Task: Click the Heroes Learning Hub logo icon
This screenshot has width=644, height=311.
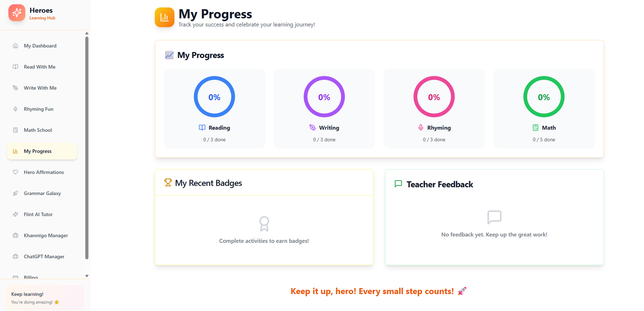Action: (17, 13)
